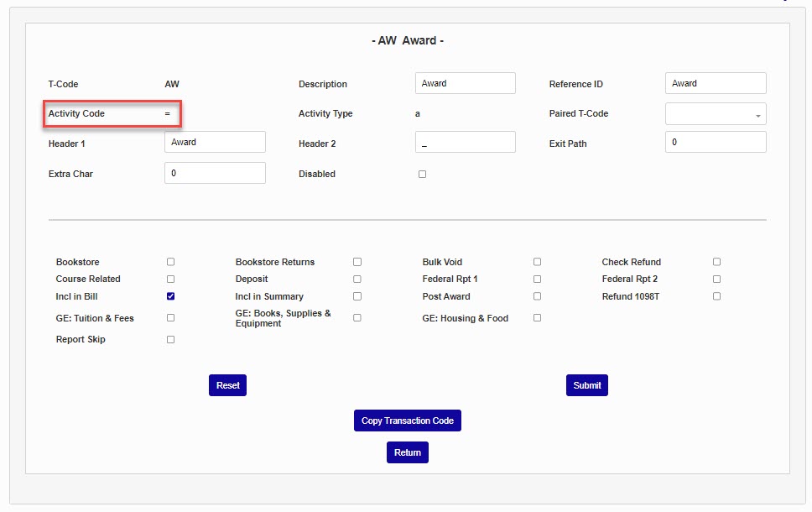Check the Course Related option

(171, 279)
